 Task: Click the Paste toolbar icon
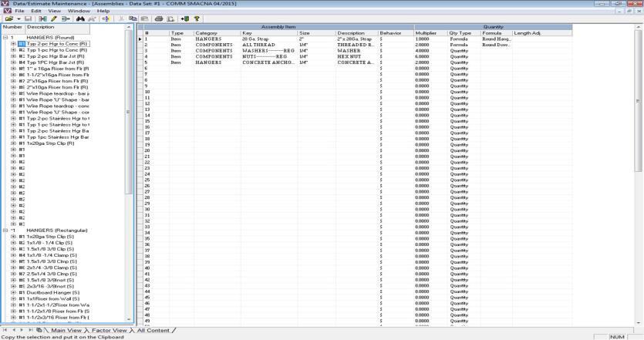click(x=144, y=19)
